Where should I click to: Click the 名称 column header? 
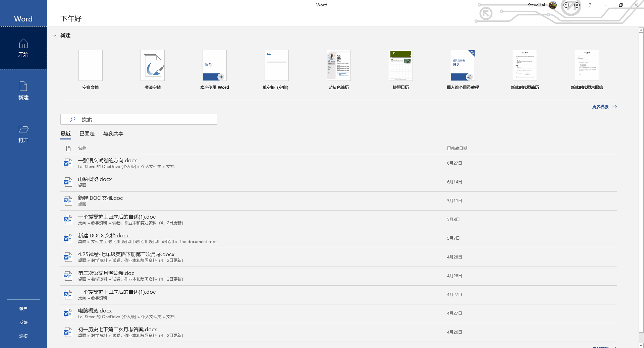click(82, 149)
